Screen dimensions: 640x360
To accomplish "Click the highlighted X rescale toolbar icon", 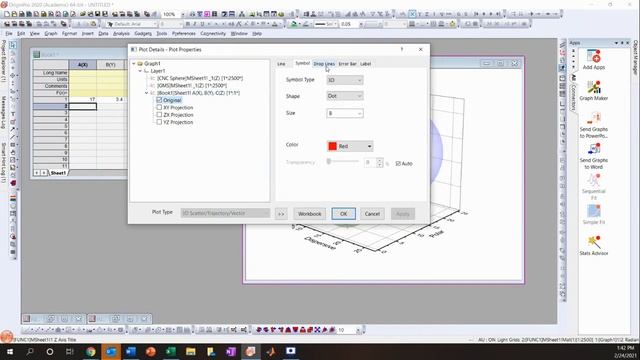I will tap(412, 14).
